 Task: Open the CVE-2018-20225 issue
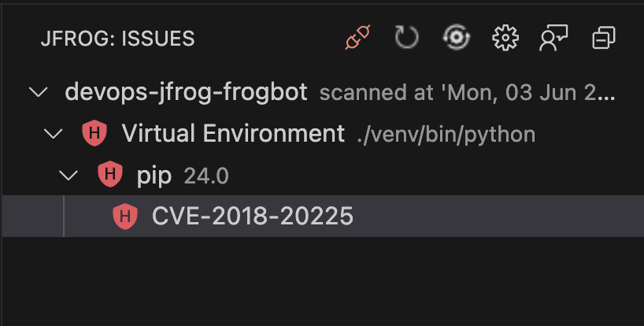252,216
